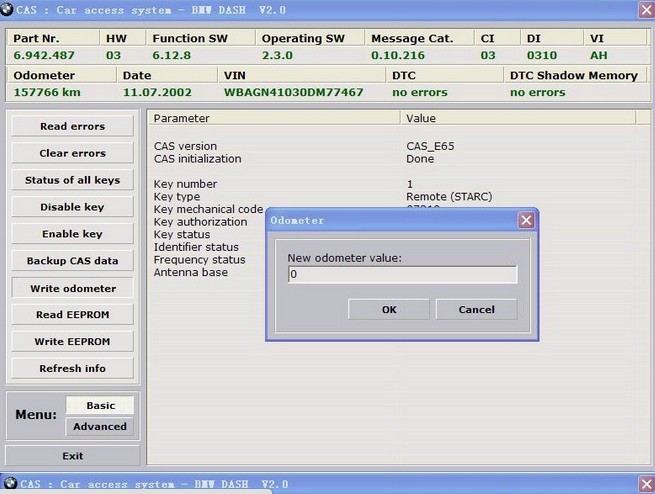Click the Remote (STARC) value

click(449, 196)
